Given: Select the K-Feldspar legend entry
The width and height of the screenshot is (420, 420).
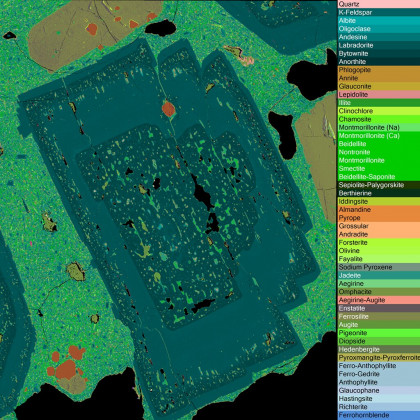Looking at the screenshot, I should coord(379,12).
